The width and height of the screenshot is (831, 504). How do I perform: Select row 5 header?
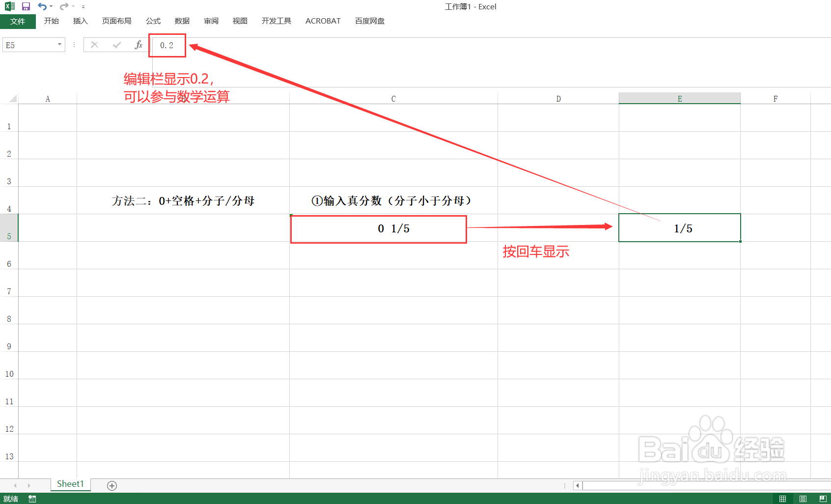click(x=9, y=228)
